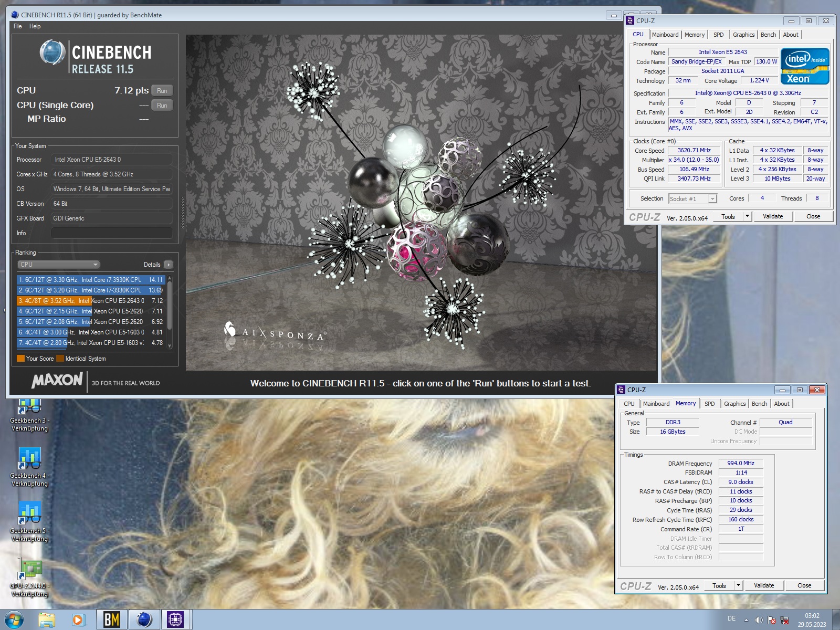This screenshot has height=630, width=840.
Task: Click the network tray icon
Action: pyautogui.click(x=785, y=620)
